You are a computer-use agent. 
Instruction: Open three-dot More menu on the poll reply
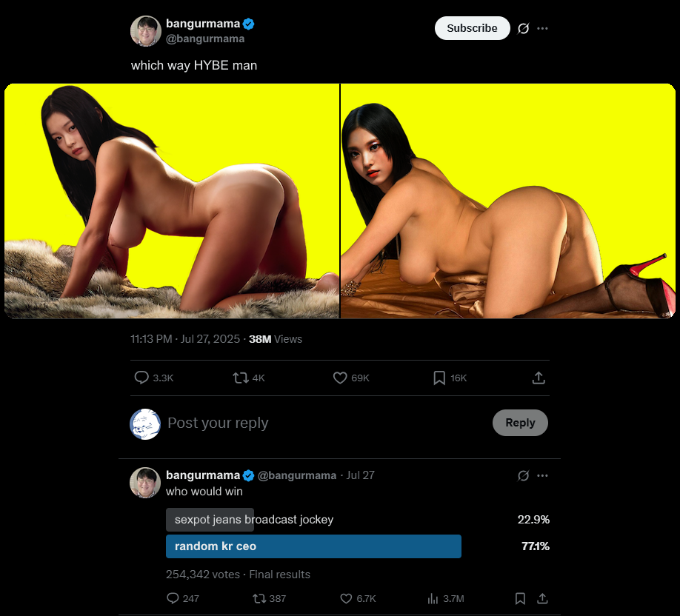point(542,475)
